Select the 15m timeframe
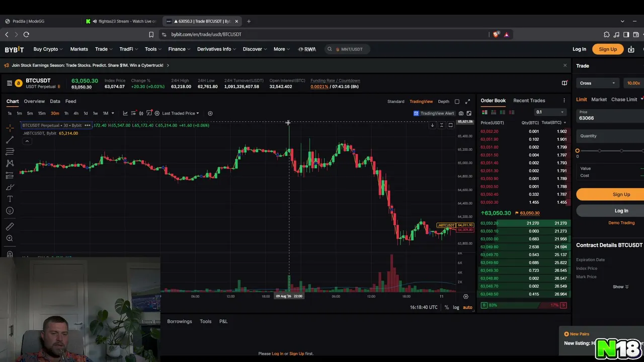This screenshot has width=644, height=362. 42,113
